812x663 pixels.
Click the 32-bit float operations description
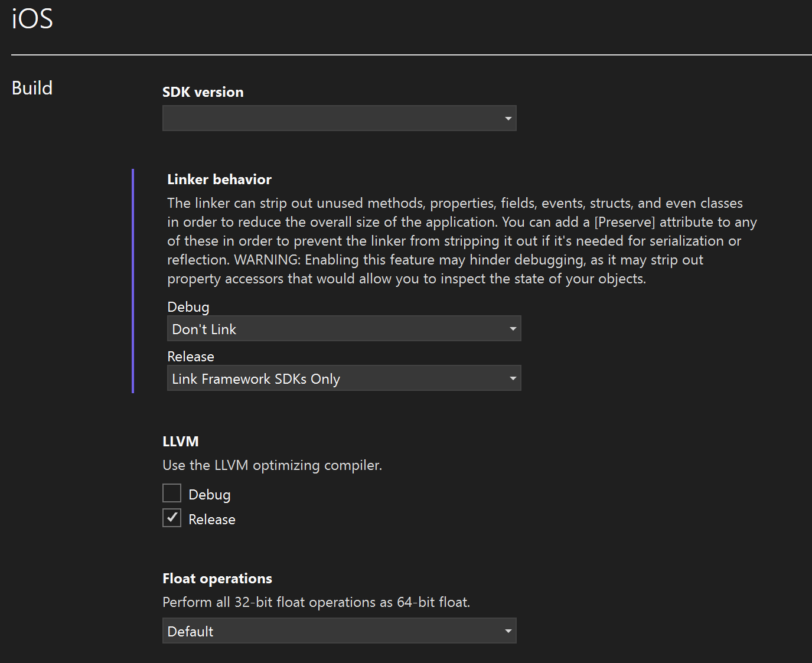point(317,602)
